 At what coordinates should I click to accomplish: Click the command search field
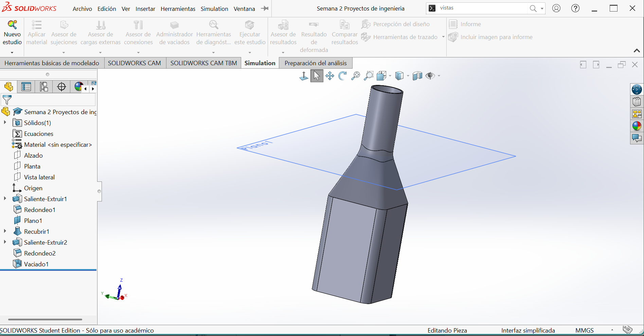coord(482,8)
